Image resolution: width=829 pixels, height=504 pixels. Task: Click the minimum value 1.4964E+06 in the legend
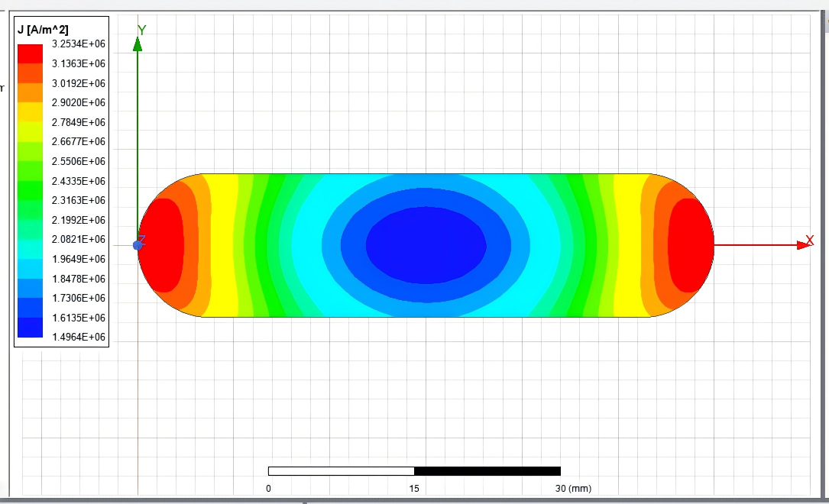coord(84,337)
